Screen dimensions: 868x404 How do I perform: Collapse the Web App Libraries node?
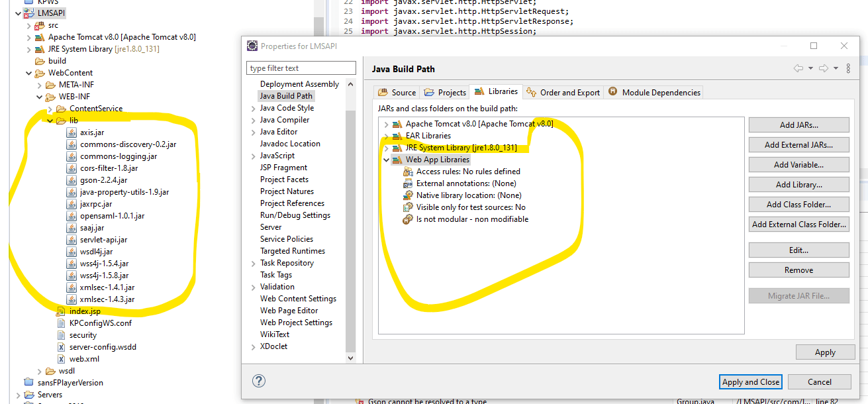coord(386,159)
